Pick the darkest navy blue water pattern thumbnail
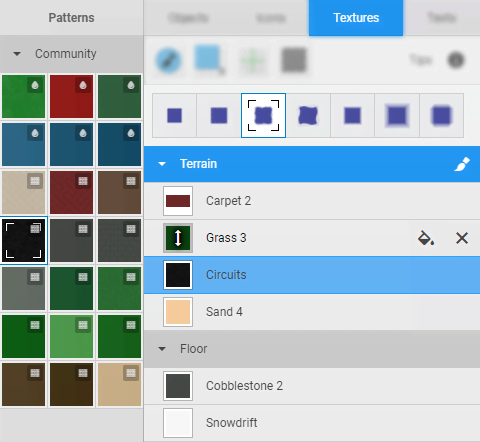The width and height of the screenshot is (480, 442). pos(119,144)
